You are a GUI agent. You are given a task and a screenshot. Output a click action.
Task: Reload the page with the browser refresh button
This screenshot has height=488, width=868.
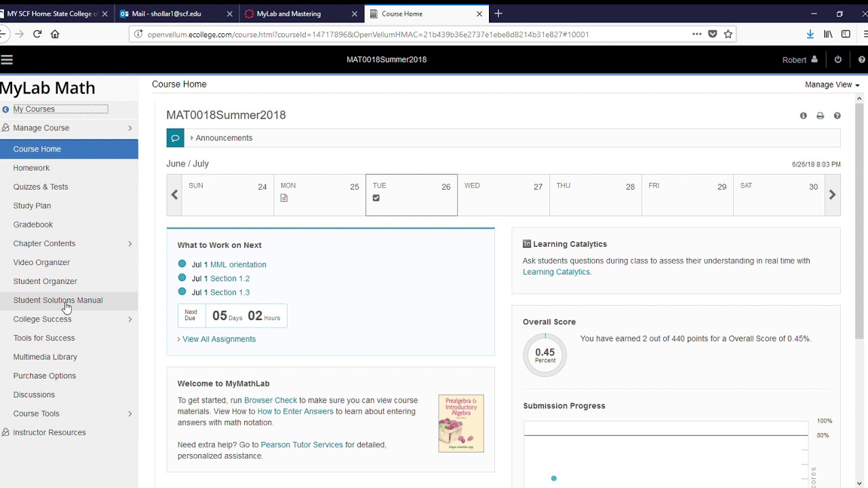[37, 34]
